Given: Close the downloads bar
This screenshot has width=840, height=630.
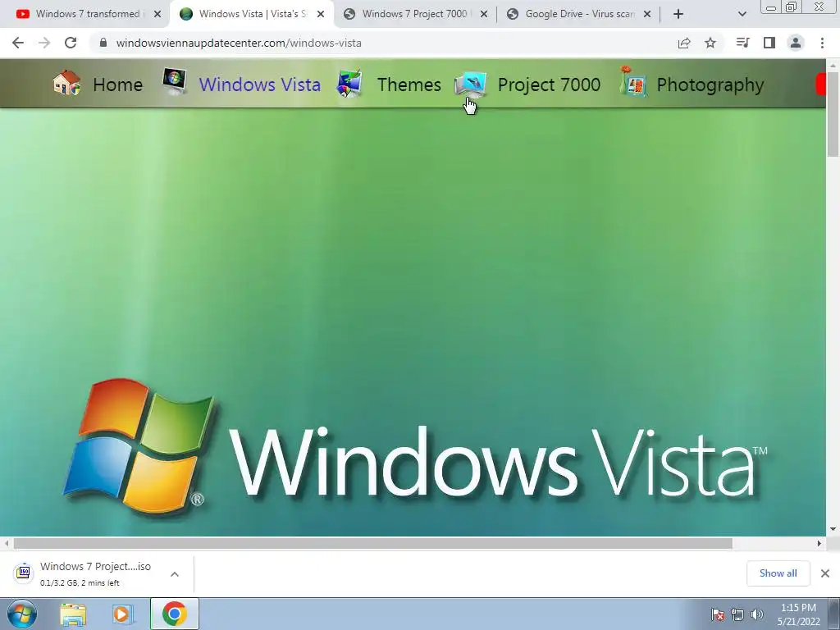Looking at the screenshot, I should [x=825, y=573].
